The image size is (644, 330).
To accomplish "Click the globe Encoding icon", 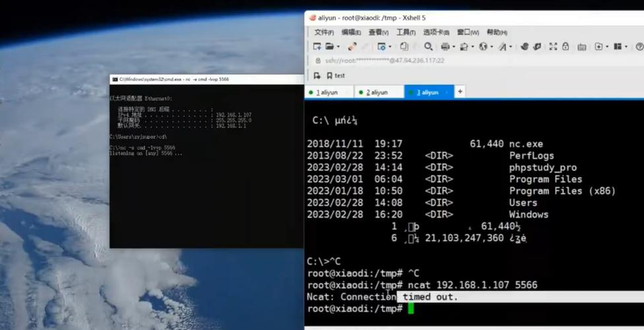I will [483, 47].
